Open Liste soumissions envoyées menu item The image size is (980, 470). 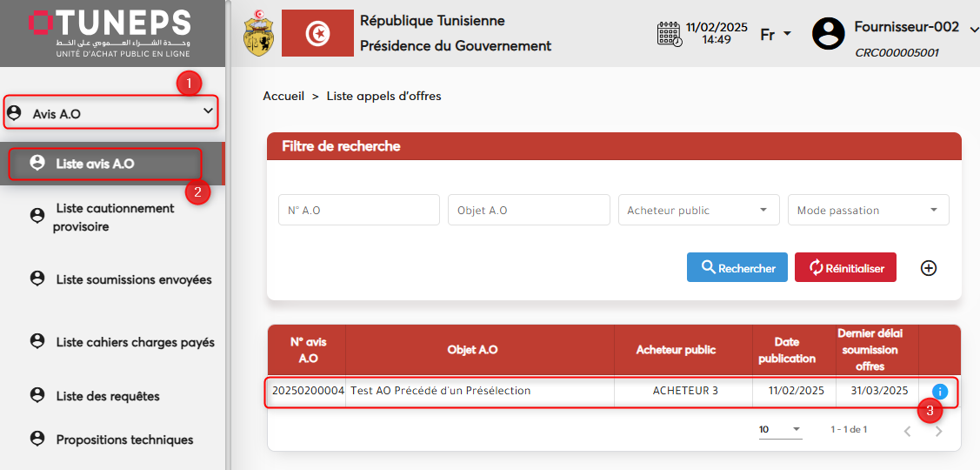tap(133, 279)
